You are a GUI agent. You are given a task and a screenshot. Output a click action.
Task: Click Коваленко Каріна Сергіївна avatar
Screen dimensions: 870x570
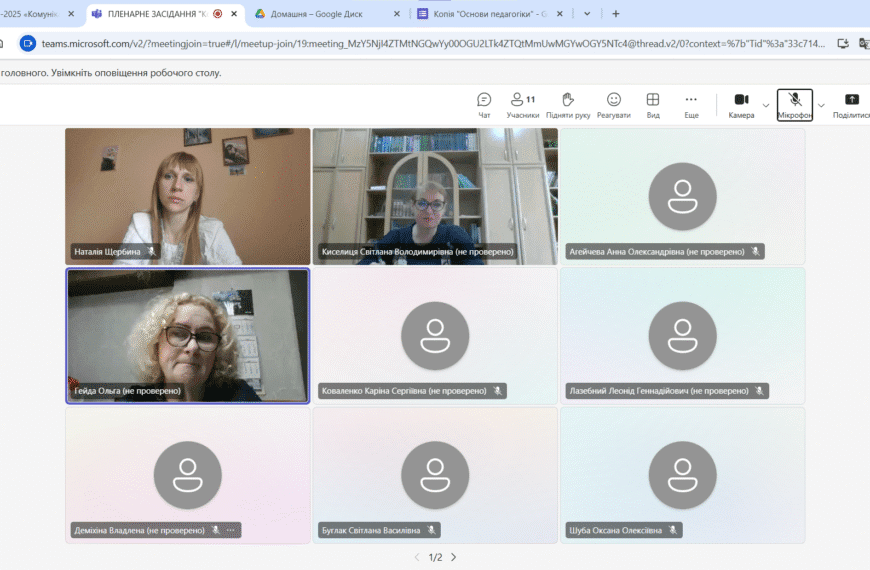pyautogui.click(x=435, y=336)
